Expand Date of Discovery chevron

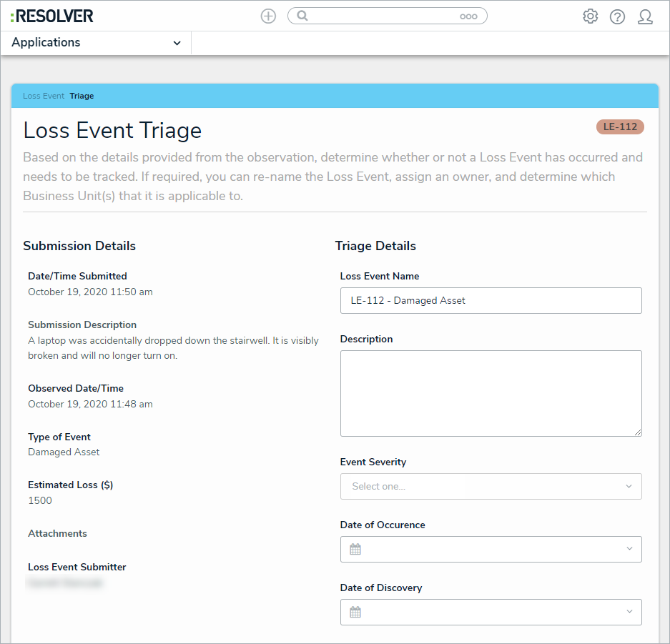tap(629, 612)
